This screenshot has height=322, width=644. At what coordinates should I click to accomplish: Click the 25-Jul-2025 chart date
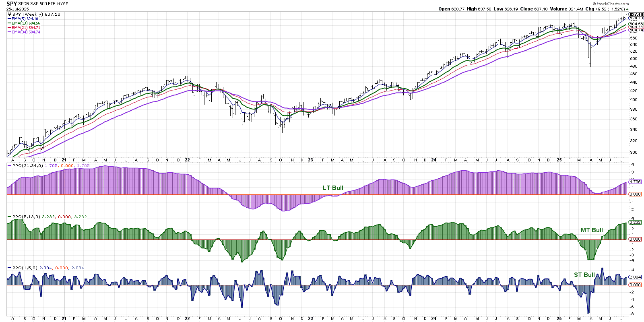[18, 9]
